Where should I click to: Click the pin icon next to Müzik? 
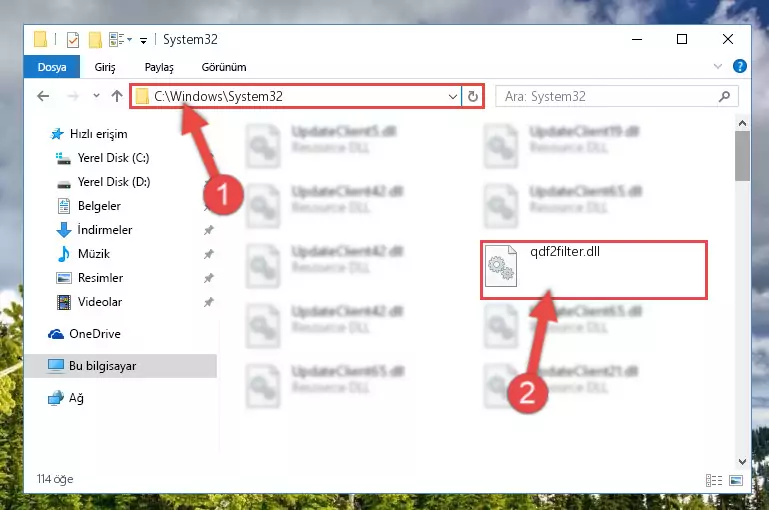208,254
